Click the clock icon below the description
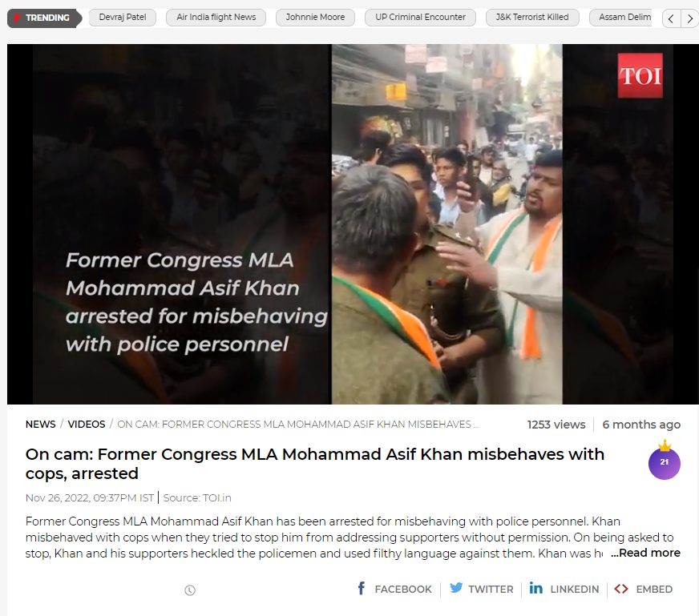699x616 pixels. (190, 590)
